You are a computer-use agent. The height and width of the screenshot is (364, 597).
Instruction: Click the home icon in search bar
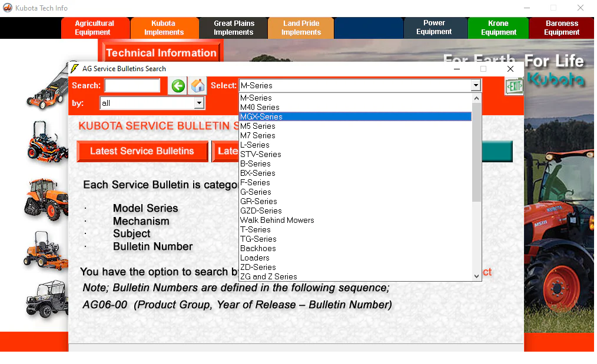198,86
